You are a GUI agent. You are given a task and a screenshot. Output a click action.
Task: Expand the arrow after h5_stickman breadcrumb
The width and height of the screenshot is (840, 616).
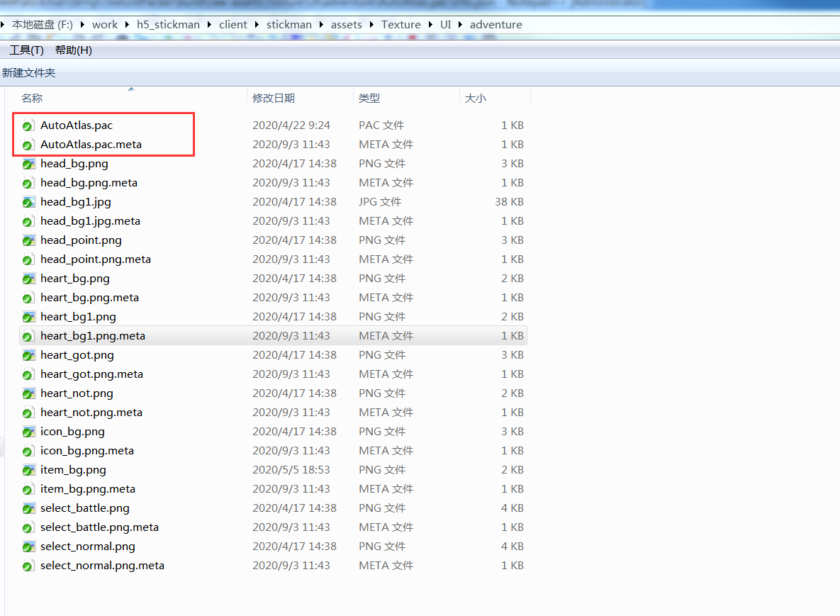[x=209, y=25]
